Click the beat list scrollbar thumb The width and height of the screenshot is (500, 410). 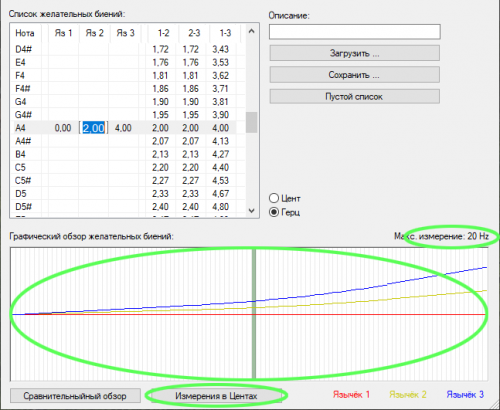tap(252, 123)
